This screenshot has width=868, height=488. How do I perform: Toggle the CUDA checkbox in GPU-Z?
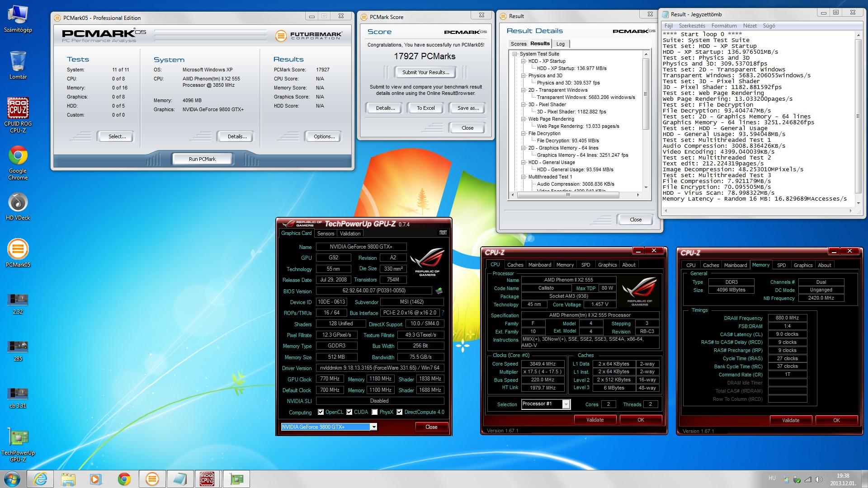tap(349, 412)
